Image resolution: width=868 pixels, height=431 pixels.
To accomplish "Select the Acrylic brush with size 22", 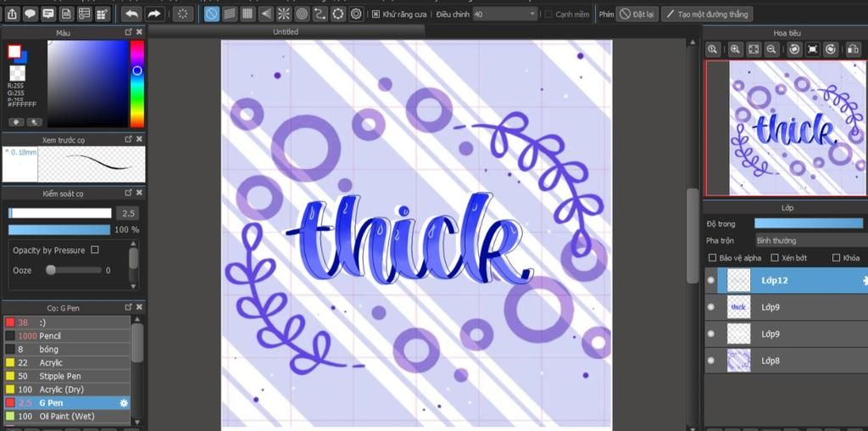I will (x=66, y=363).
